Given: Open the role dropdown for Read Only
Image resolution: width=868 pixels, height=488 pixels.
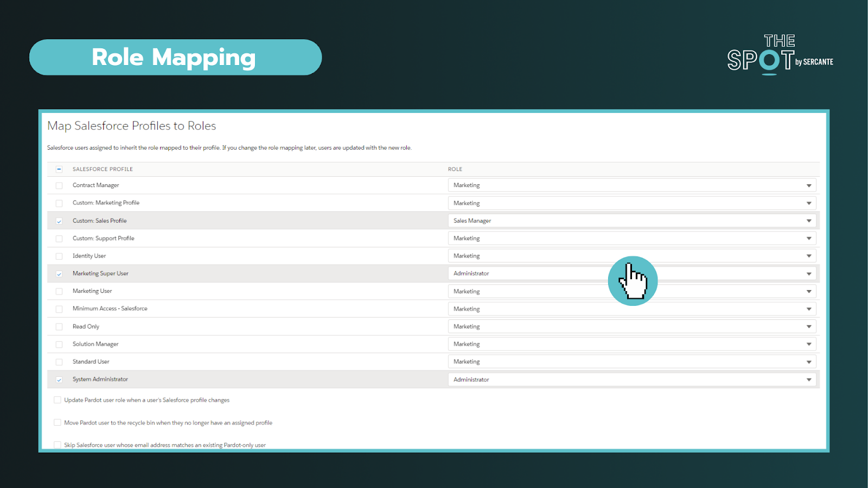Looking at the screenshot, I should pyautogui.click(x=632, y=326).
